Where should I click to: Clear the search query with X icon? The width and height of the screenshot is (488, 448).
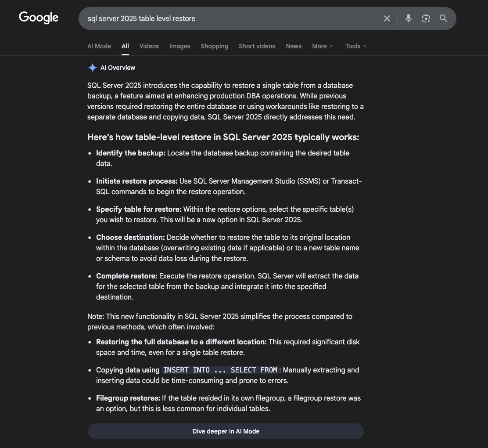387,18
